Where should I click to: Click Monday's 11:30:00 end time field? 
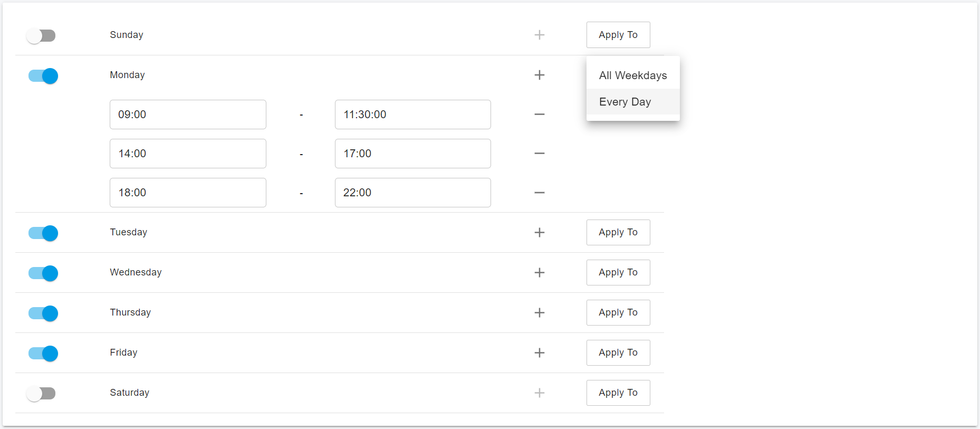(412, 114)
